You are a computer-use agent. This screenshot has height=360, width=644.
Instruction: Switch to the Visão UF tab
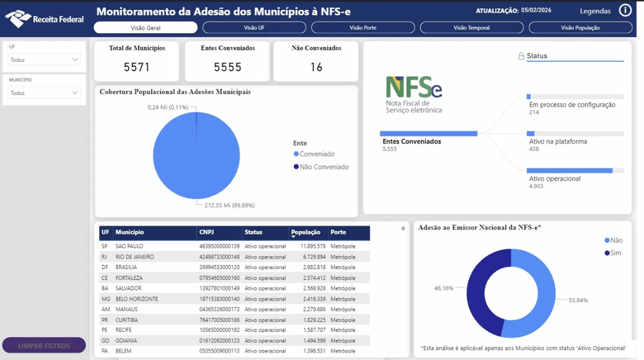click(254, 28)
